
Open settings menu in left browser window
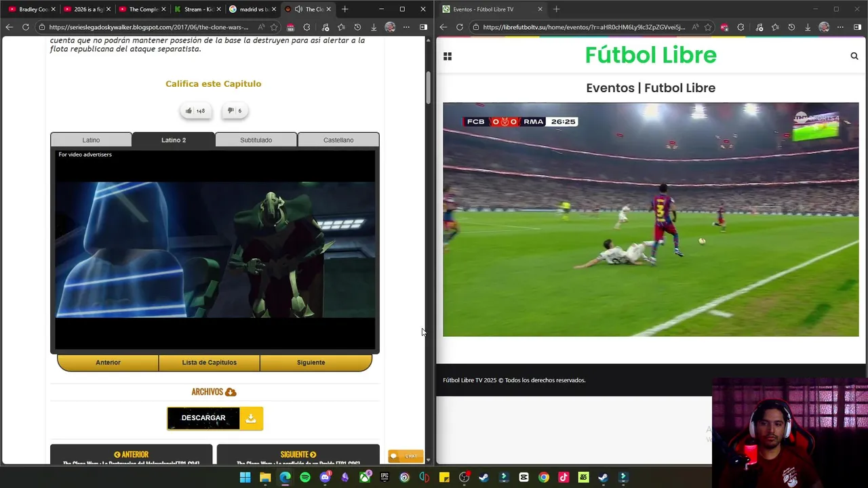[x=406, y=27]
